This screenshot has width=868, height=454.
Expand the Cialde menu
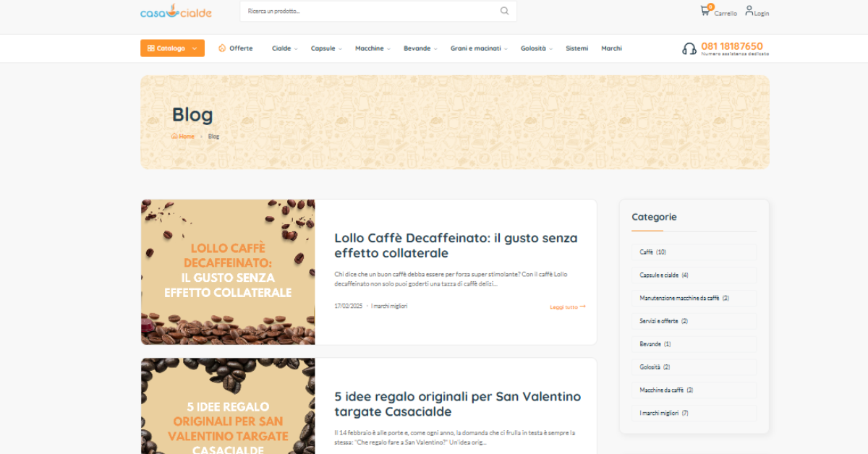click(x=285, y=48)
